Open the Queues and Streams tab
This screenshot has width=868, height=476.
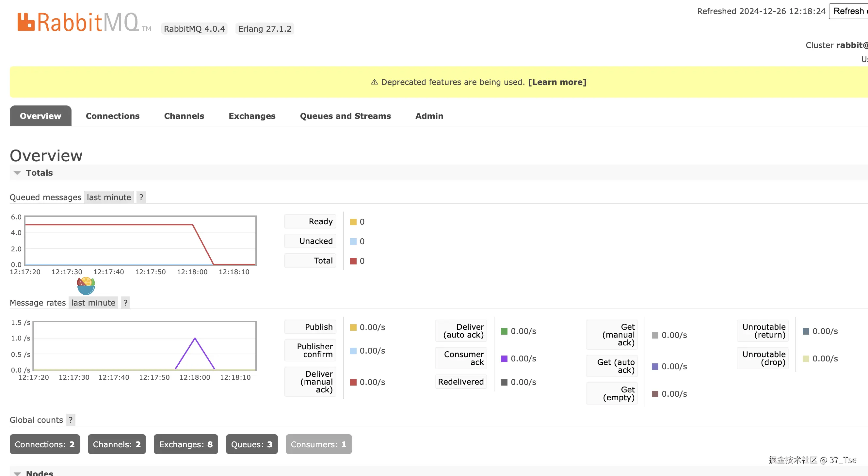345,116
